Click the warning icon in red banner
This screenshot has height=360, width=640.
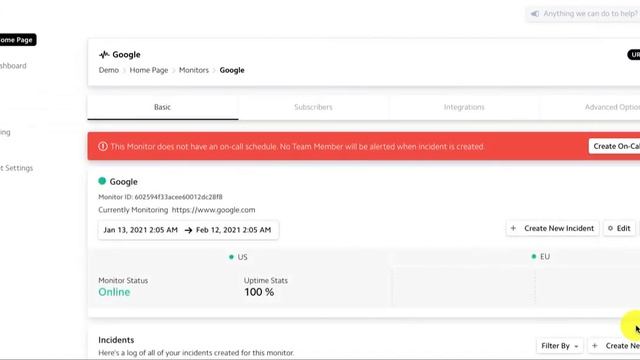[103, 146]
